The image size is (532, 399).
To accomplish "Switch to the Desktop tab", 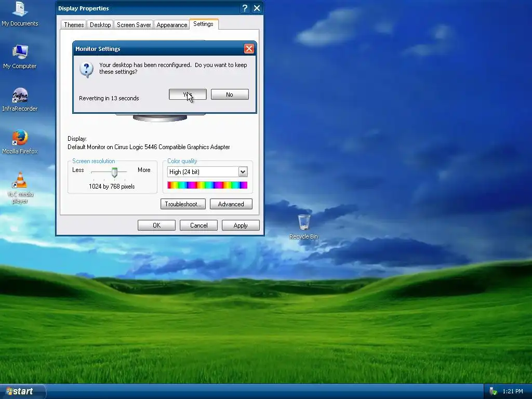I will pyautogui.click(x=100, y=25).
